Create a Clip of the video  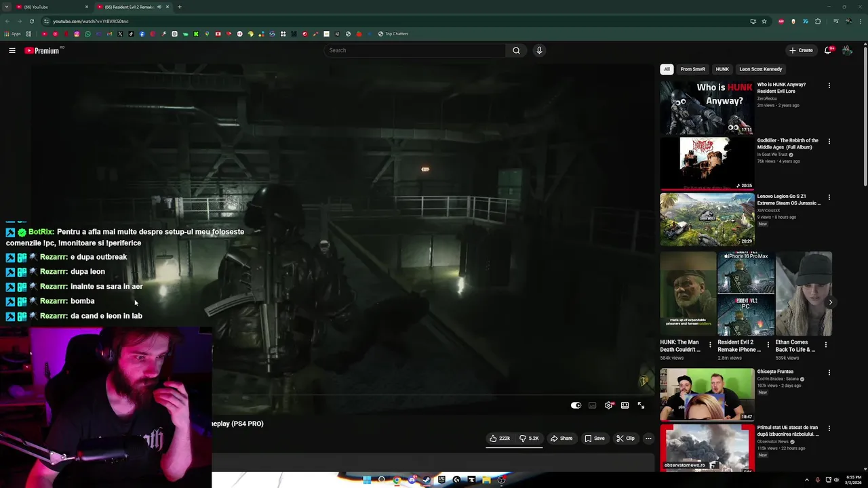625,439
